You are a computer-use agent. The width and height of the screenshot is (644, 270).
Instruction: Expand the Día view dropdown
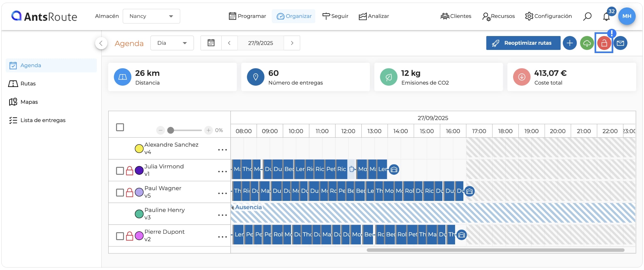[x=172, y=43]
